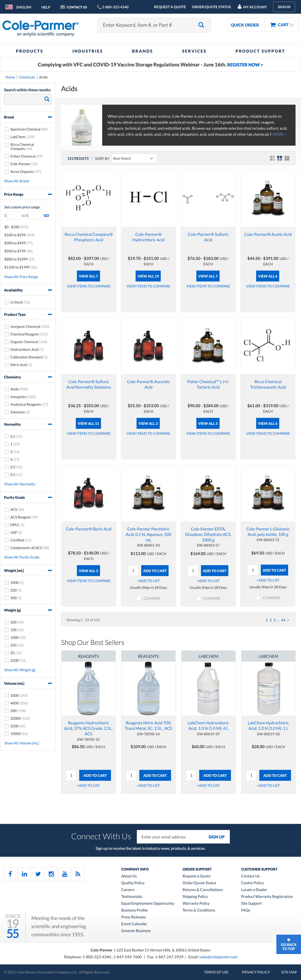Open the Industries main menu
Image resolution: width=301 pixels, height=980 pixels.
click(x=88, y=51)
